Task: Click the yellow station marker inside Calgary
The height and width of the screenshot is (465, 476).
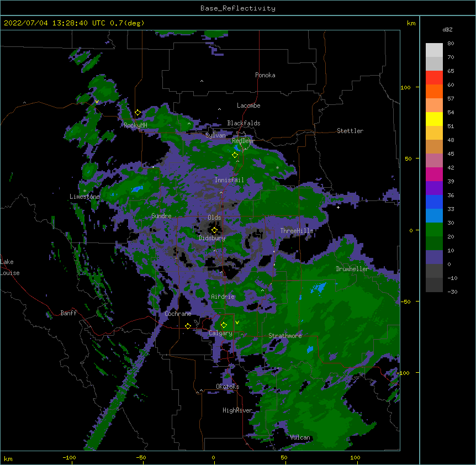Action: click(224, 325)
